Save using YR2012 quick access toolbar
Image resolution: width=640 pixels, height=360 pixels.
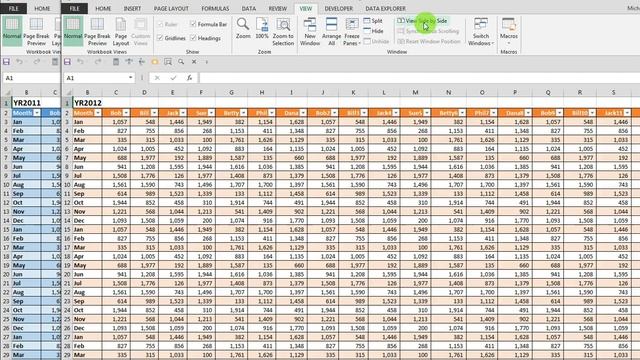67,62
